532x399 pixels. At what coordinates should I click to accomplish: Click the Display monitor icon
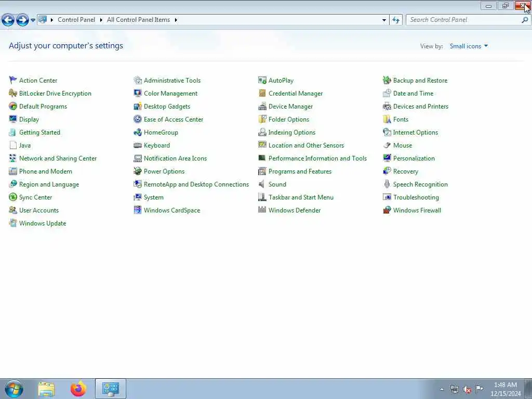(x=13, y=119)
